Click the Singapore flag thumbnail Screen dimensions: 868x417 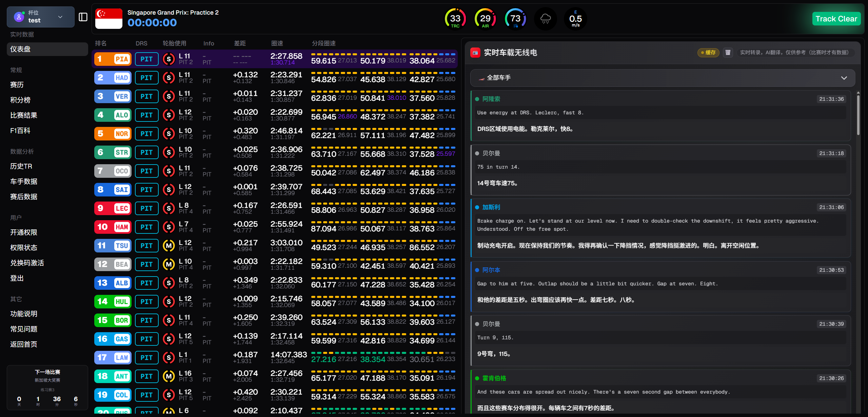tap(109, 19)
